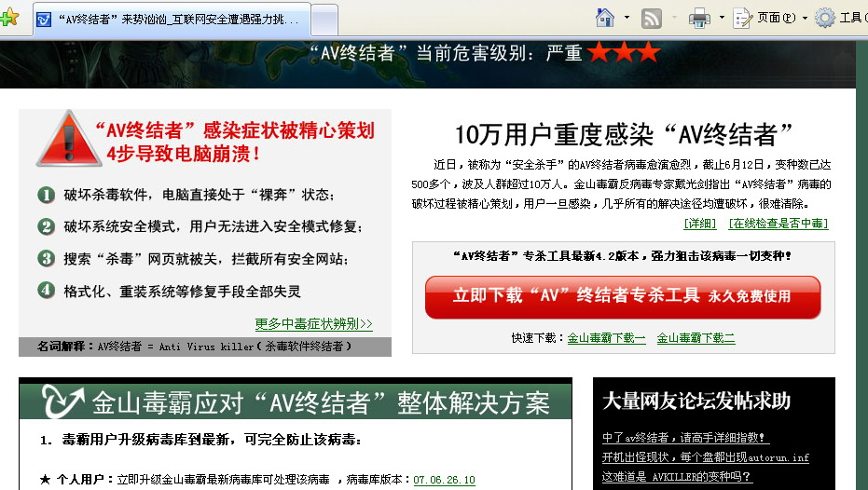Viewport: 868px width, 490px height.
Task: Open a new blank tab
Action: [x=324, y=19]
